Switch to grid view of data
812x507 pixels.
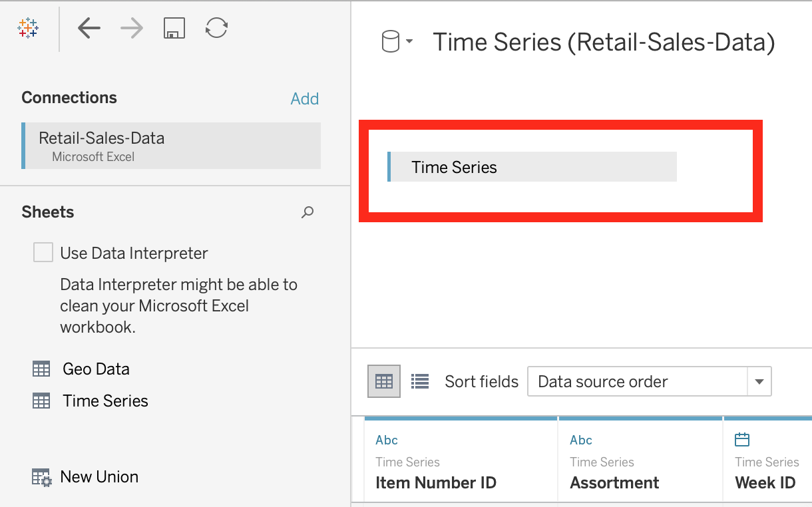383,381
